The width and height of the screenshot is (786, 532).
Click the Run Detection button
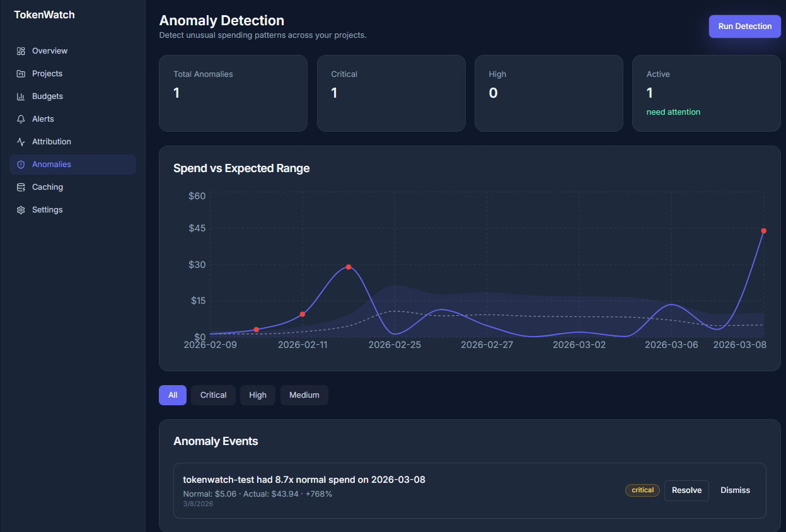tap(744, 26)
